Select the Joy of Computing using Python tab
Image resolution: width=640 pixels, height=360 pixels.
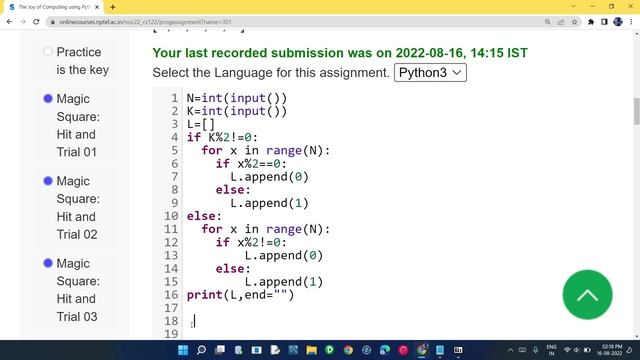click(54, 7)
